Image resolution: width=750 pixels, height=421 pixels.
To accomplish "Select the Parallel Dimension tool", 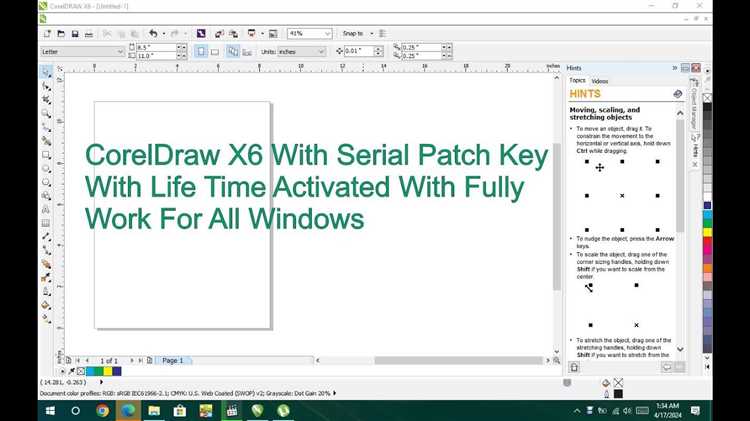I will [x=46, y=236].
